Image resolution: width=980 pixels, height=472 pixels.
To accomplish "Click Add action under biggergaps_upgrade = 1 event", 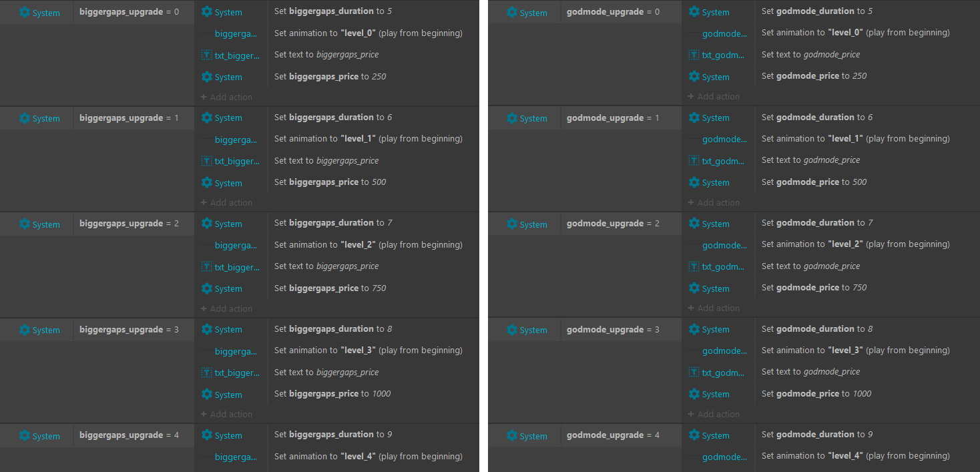I will click(226, 203).
